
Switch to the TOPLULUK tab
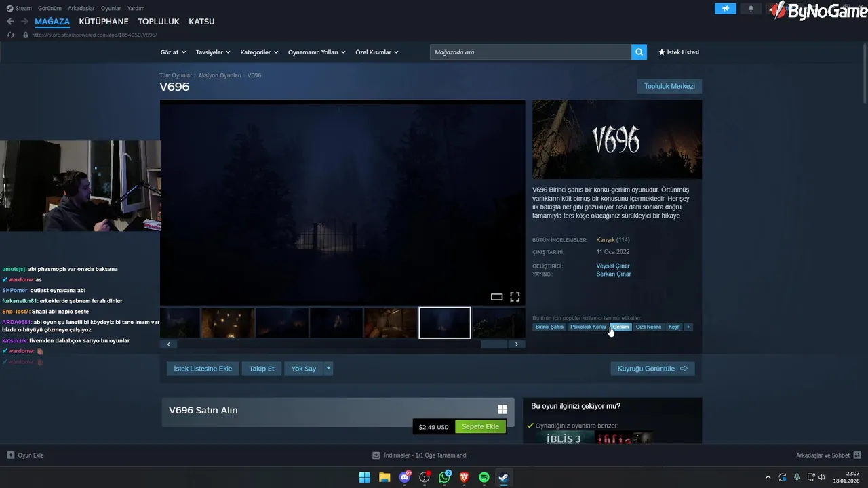[159, 22]
